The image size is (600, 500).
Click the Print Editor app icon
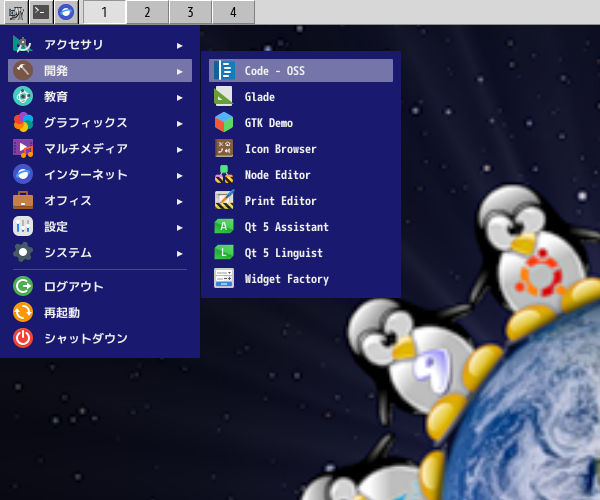click(x=224, y=200)
